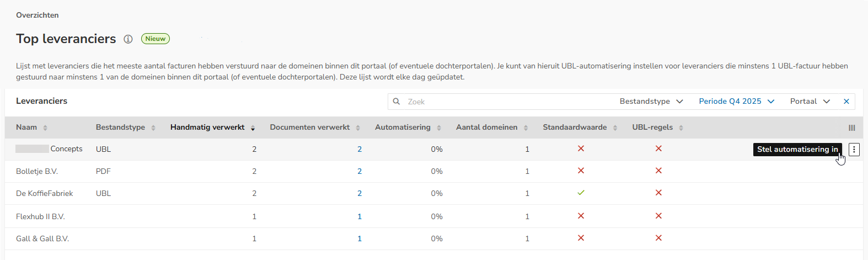Screen dimensions: 868x260
Task: Click the search magnifier icon
Action: 397,102
